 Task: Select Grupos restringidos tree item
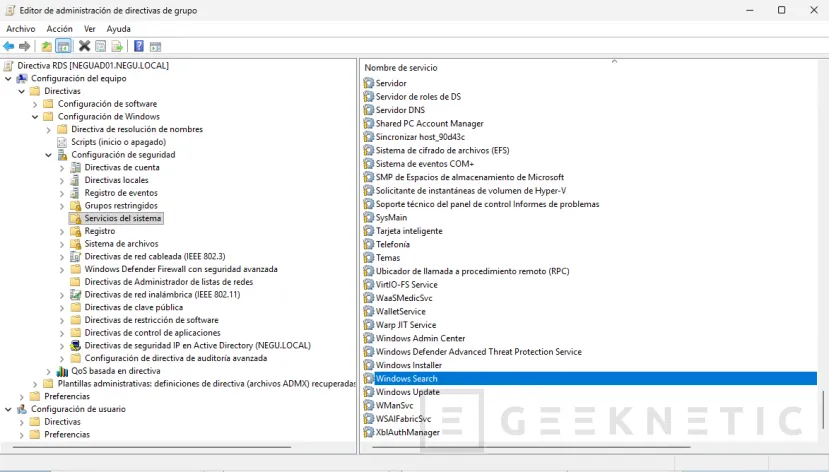tap(121, 206)
